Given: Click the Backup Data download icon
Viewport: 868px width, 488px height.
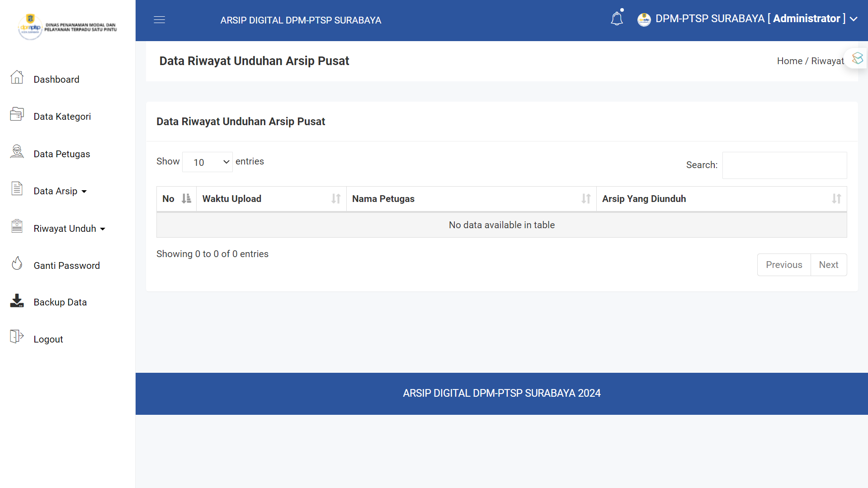Looking at the screenshot, I should [17, 300].
